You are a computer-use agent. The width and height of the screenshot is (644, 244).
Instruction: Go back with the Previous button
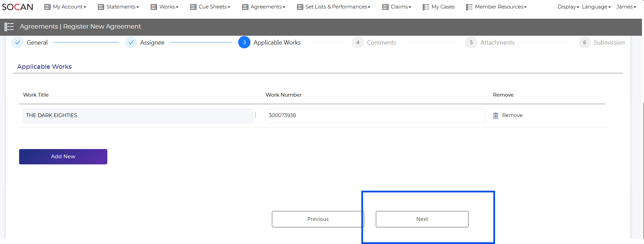pyautogui.click(x=318, y=219)
